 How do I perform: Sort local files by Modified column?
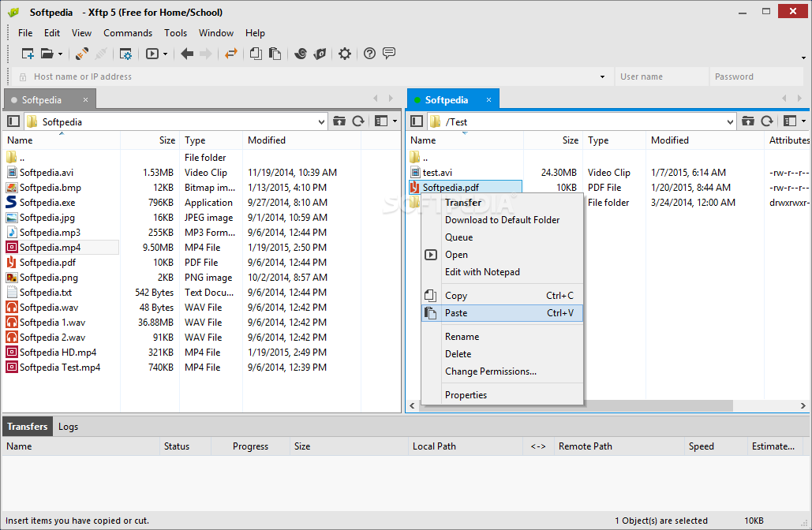[301, 140]
